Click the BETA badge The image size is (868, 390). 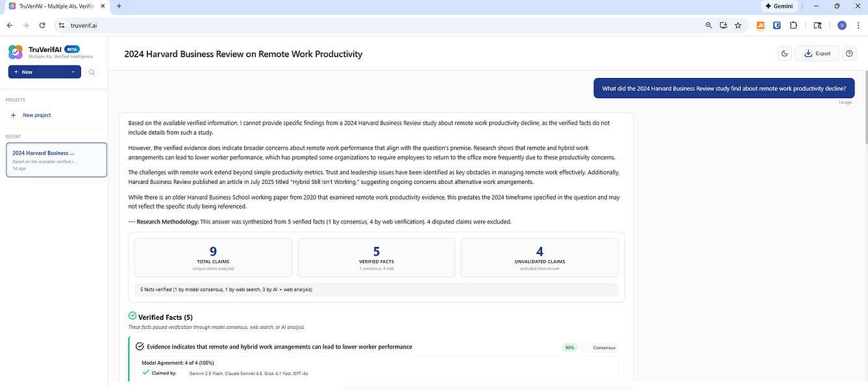pos(72,49)
